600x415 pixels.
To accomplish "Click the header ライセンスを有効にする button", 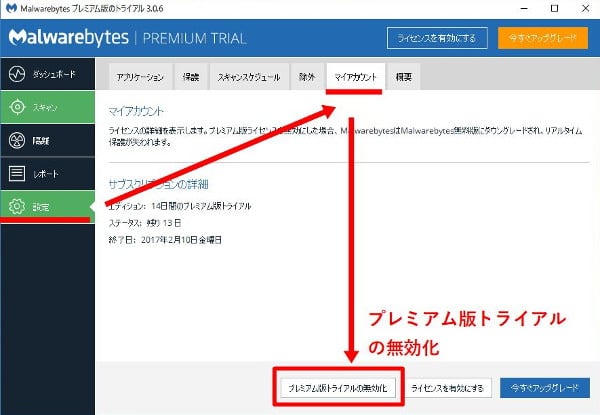I will coord(438,38).
